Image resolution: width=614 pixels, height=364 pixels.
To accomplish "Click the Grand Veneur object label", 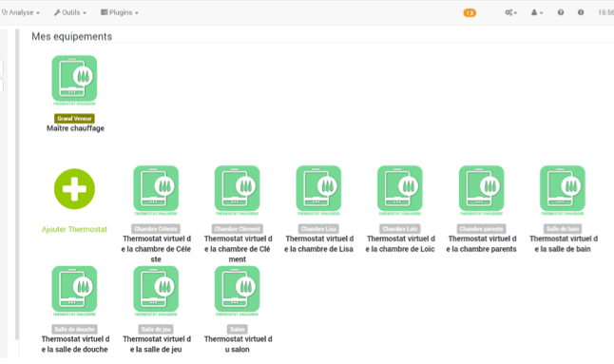I will click(74, 118).
